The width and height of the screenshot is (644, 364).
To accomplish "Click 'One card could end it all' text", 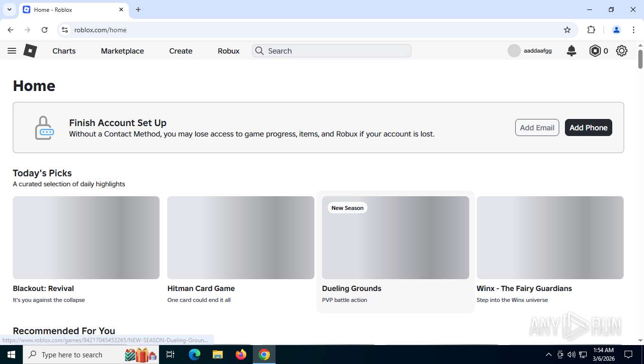I will (x=199, y=300).
